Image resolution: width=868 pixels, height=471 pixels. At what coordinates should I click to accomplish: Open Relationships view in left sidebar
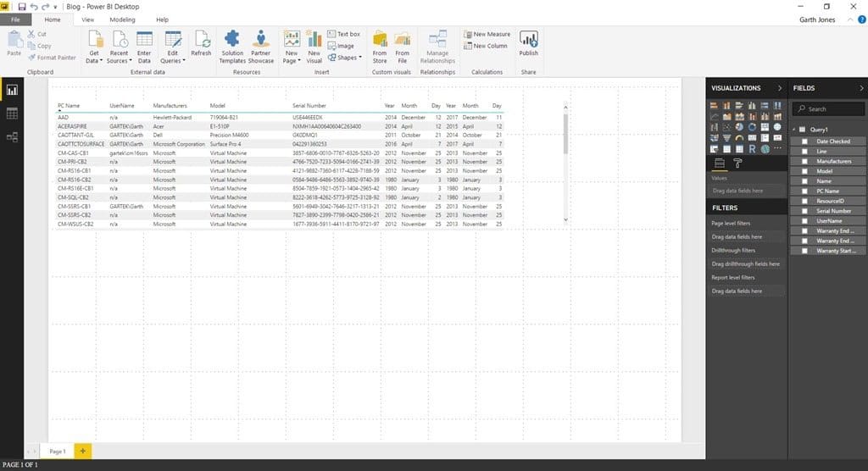tap(12, 136)
